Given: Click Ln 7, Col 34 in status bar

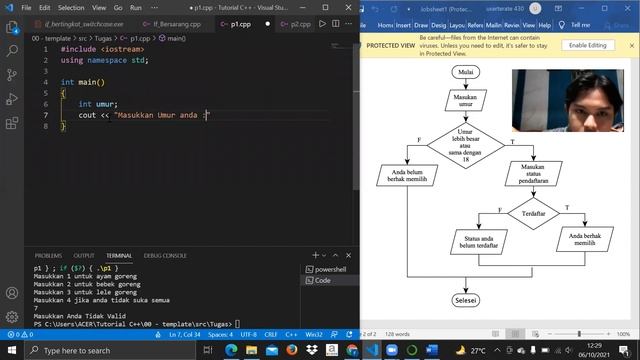Looking at the screenshot, I should point(184,334).
